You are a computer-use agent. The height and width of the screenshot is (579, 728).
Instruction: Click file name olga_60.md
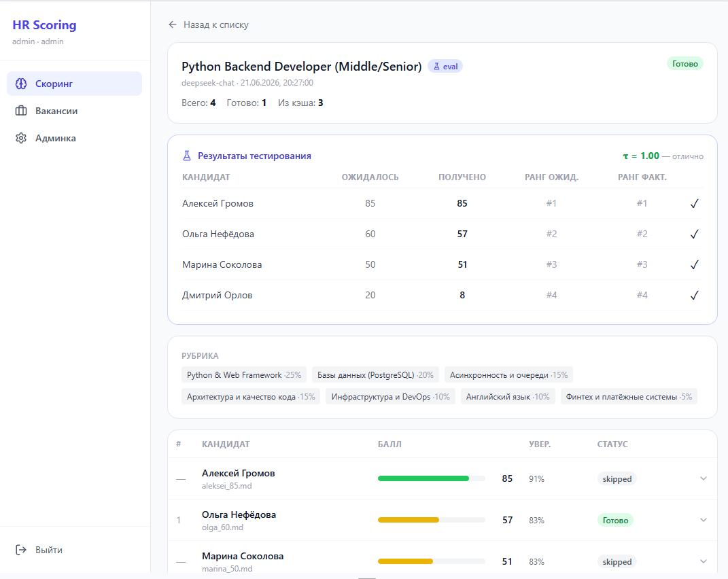222,527
